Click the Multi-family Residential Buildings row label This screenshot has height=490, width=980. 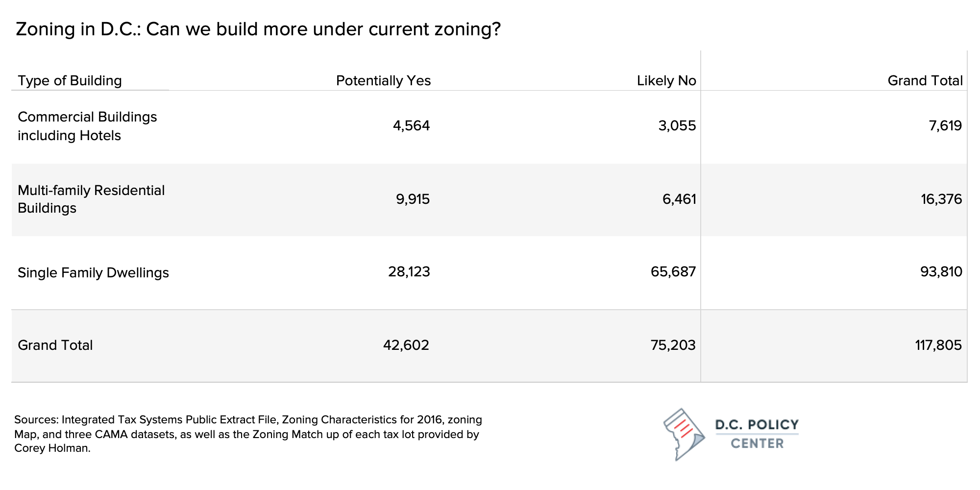coord(91,199)
